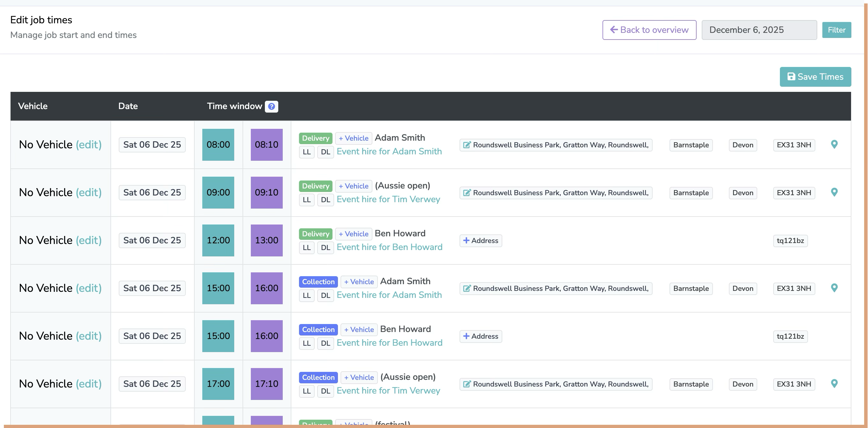
Task: Add vehicle to Adam Smith collection
Action: 359,282
